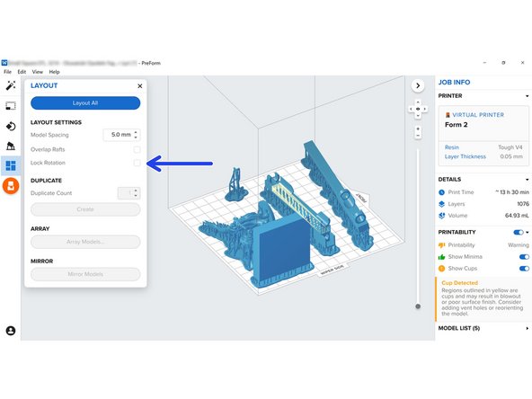This screenshot has width=532, height=399.
Task: Open the Size tool in left toolbar
Action: [11, 106]
